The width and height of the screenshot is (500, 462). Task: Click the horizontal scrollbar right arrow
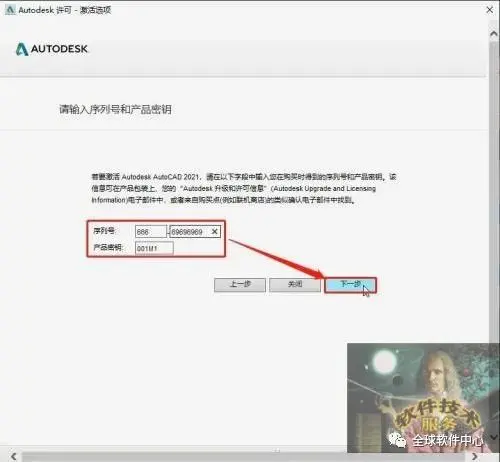tap(475, 456)
